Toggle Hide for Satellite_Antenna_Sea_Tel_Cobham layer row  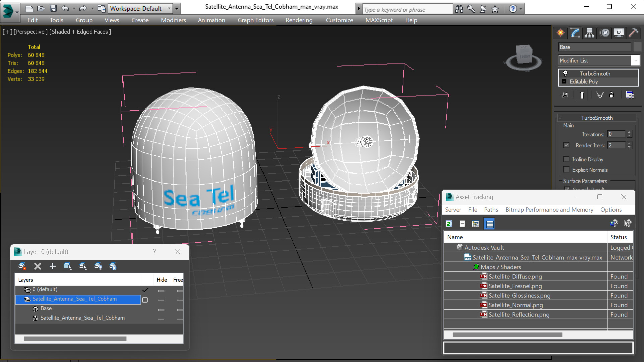coord(161,300)
